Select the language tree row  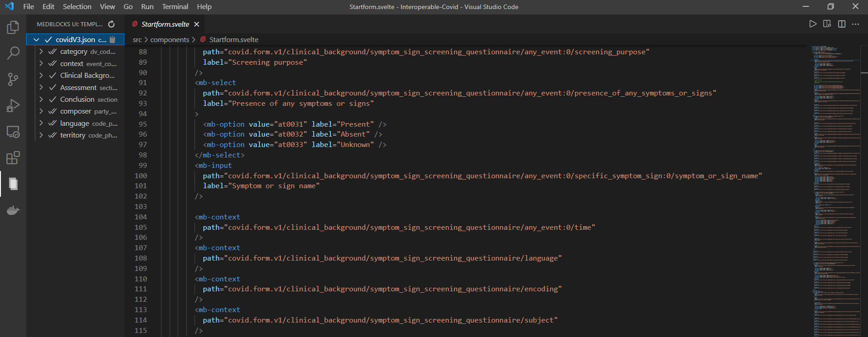click(x=75, y=123)
